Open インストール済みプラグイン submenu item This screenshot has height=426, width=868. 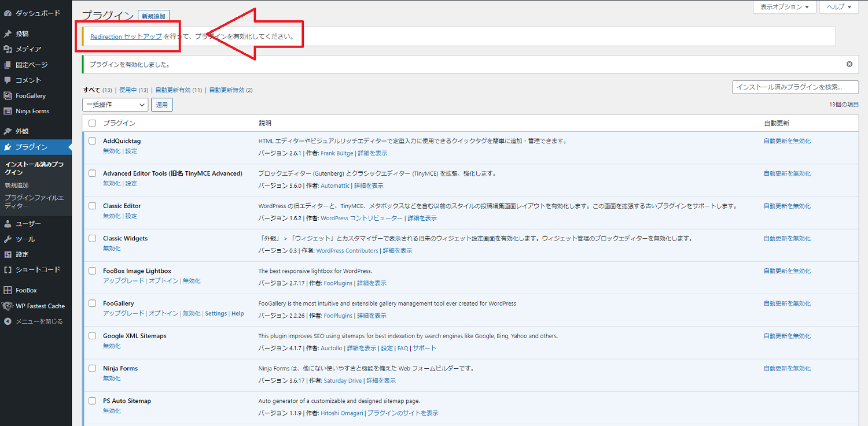pyautogui.click(x=34, y=168)
